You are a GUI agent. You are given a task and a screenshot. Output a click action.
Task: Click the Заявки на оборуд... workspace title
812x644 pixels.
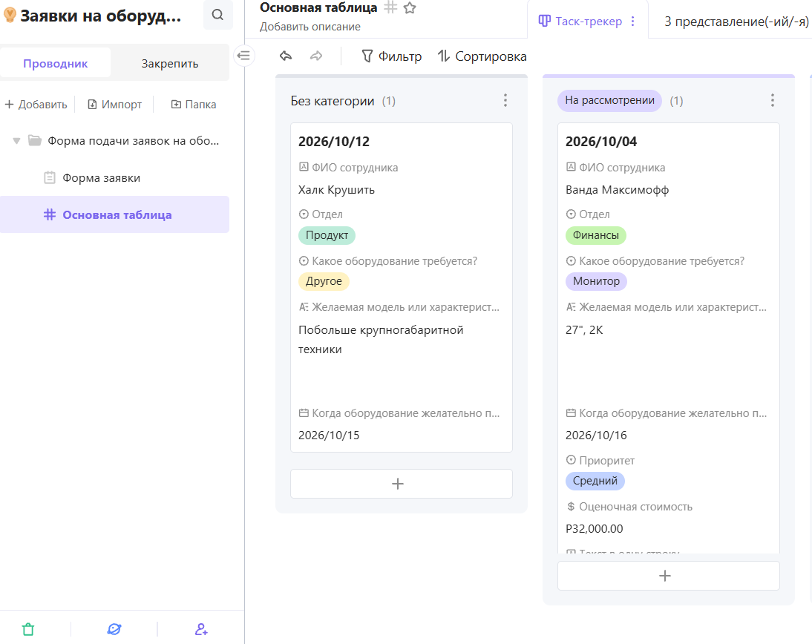[101, 16]
